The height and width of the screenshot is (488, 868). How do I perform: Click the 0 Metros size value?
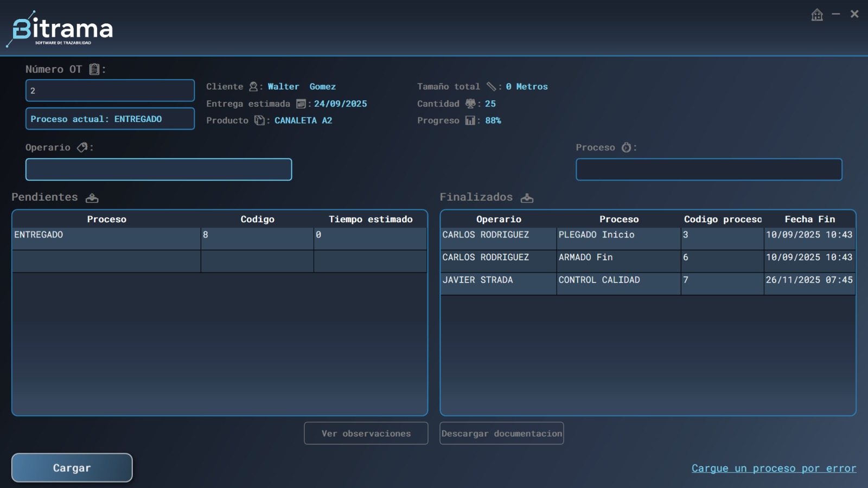527,87
